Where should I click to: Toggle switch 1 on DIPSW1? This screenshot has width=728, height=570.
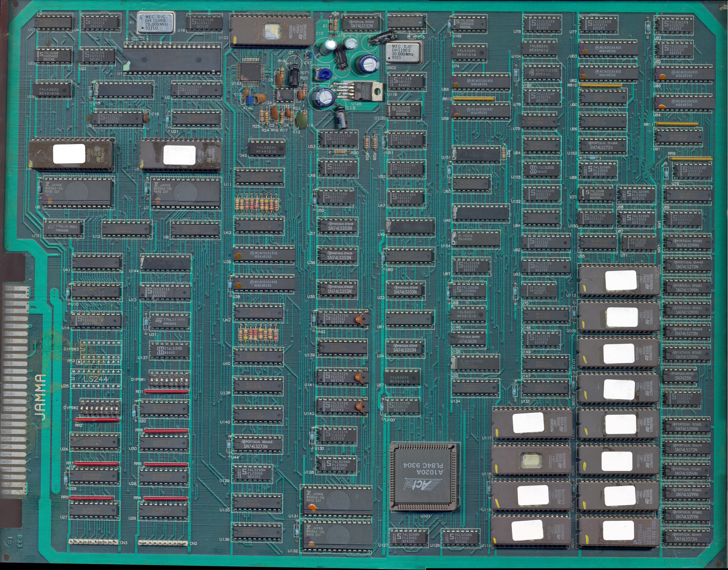click(152, 380)
